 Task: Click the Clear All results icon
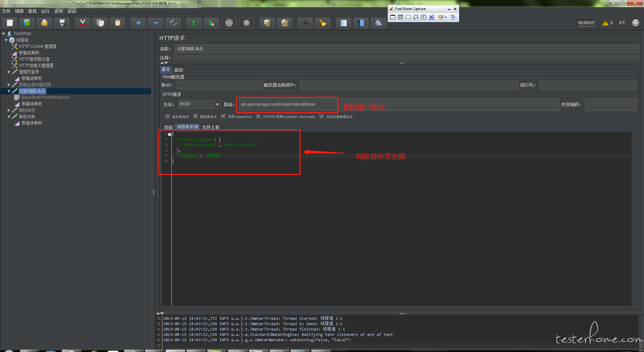click(284, 23)
